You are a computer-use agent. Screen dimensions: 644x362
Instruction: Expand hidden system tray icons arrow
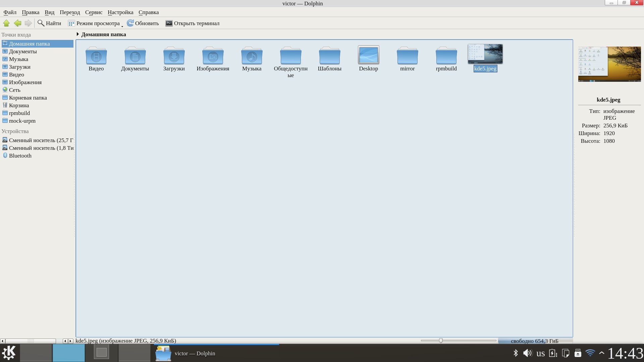click(x=601, y=353)
